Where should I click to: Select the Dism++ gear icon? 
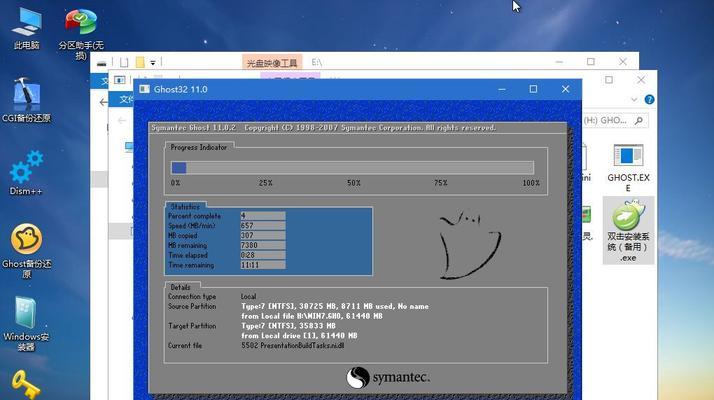[x=26, y=173]
